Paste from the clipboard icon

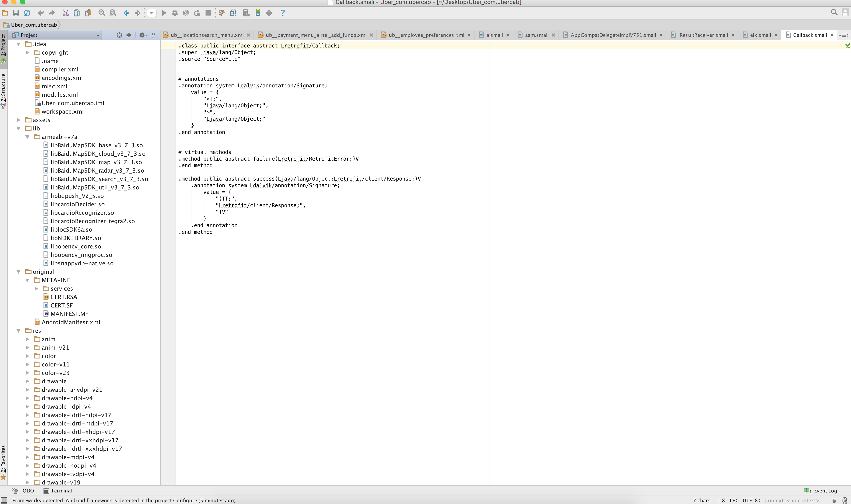(88, 13)
